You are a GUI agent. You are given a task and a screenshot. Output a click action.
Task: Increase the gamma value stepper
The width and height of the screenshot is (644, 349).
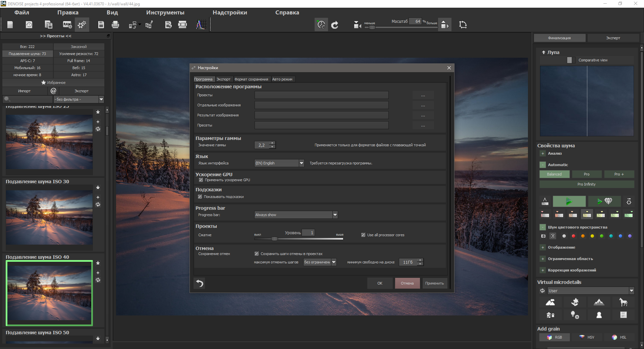pos(272,143)
